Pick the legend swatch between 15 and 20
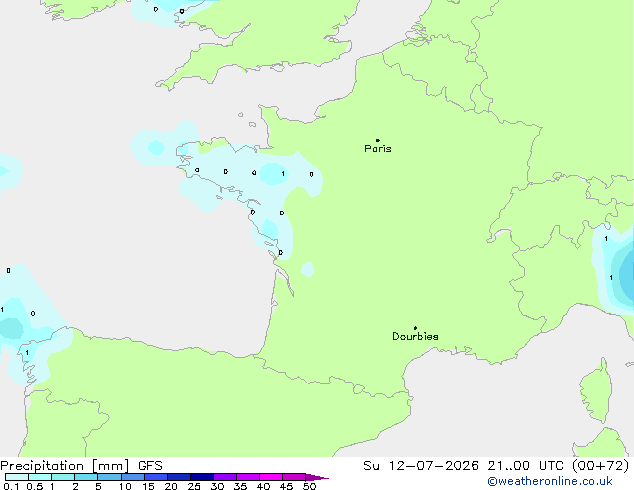Viewport: 634px width, 490px height. click(x=156, y=477)
